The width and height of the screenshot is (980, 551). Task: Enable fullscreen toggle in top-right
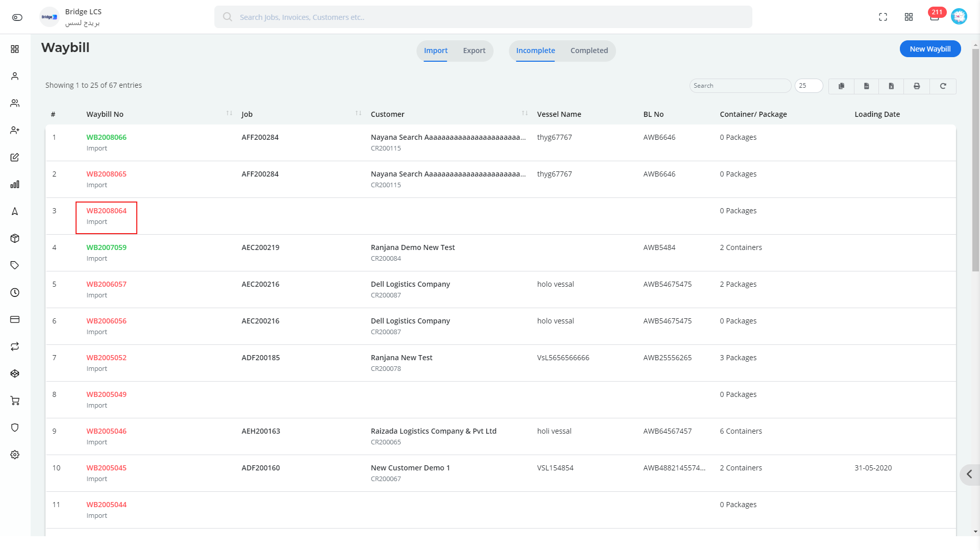883,17
